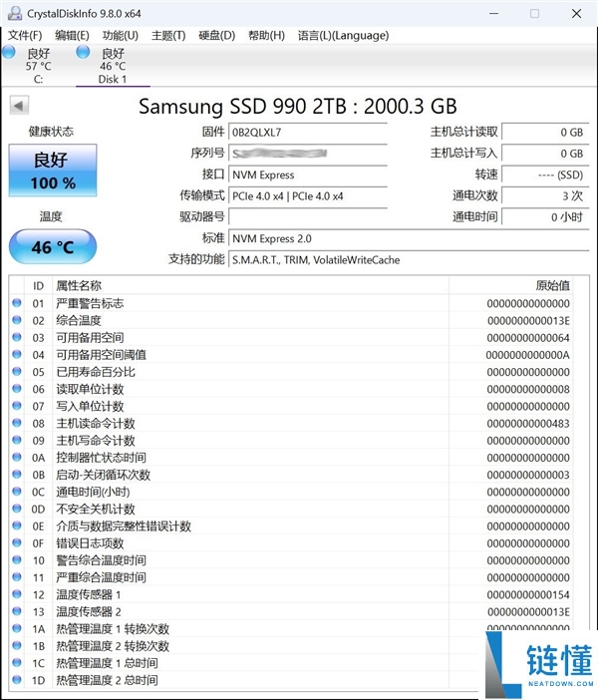Click status dot of attribute 05 已用寿命百分比

pyautogui.click(x=17, y=371)
